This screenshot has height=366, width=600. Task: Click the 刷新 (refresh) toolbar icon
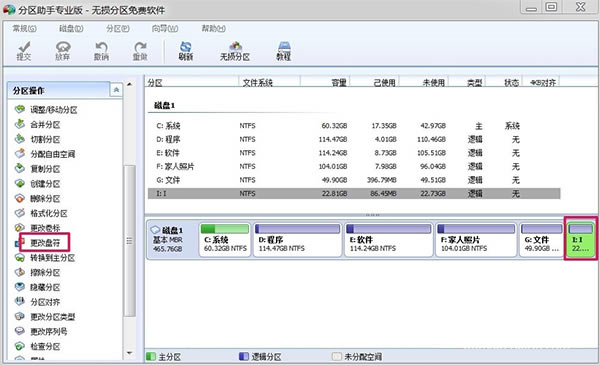[x=186, y=51]
